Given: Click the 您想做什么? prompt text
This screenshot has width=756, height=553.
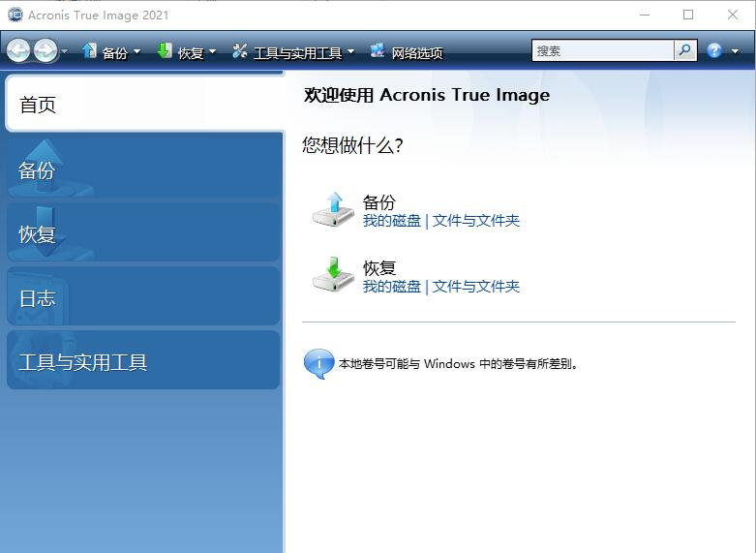Looking at the screenshot, I should coord(352,145).
